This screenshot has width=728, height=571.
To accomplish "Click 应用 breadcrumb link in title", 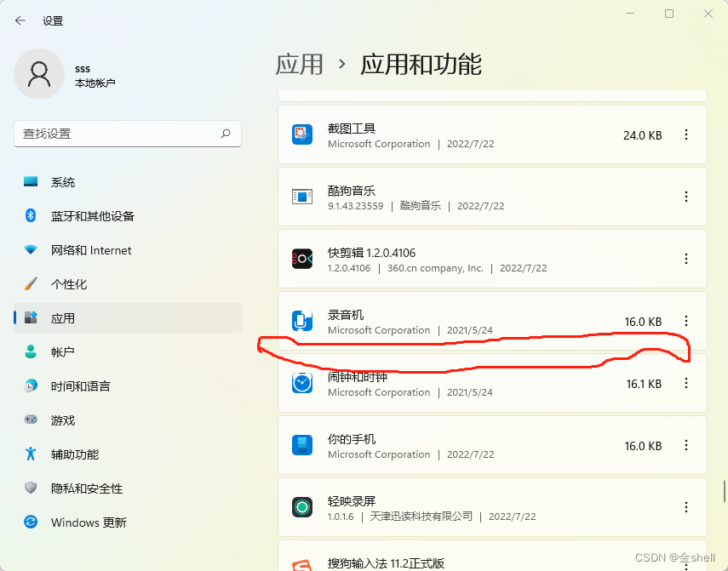I will (x=300, y=64).
